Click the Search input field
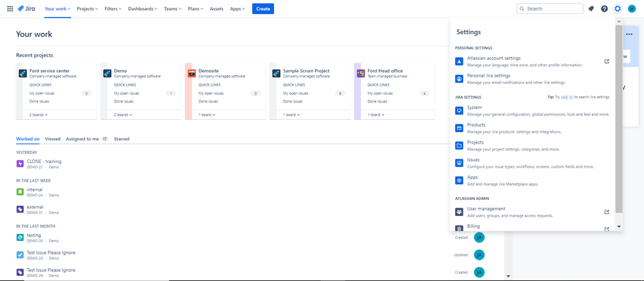The width and height of the screenshot is (644, 281). pos(550,8)
